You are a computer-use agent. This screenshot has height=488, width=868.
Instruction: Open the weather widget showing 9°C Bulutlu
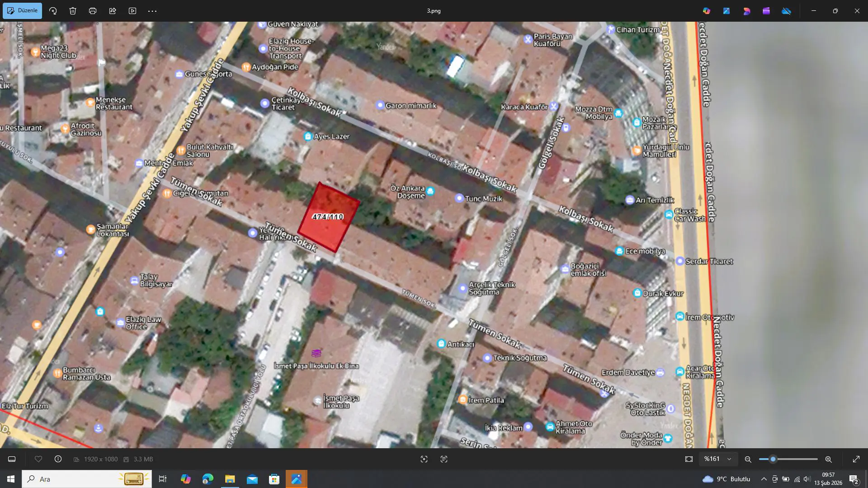(x=726, y=479)
